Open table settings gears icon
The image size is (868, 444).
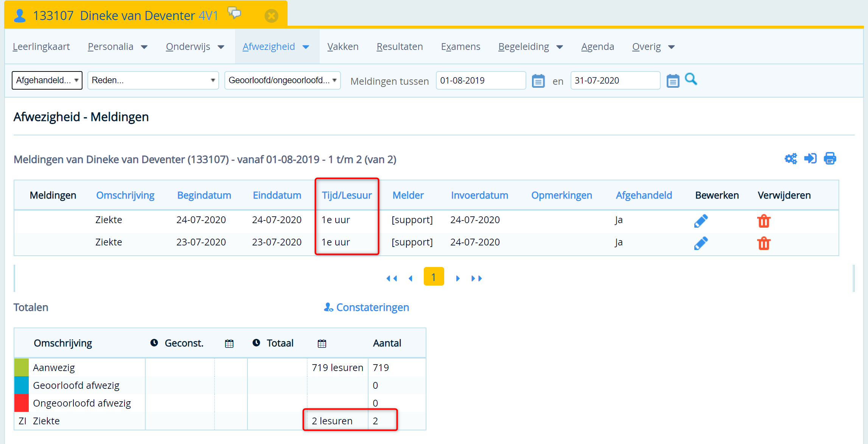coord(790,158)
